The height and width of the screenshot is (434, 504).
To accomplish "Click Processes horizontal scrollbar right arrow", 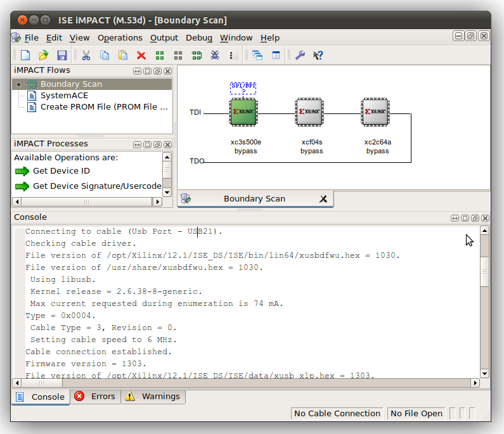I will pos(157,201).
